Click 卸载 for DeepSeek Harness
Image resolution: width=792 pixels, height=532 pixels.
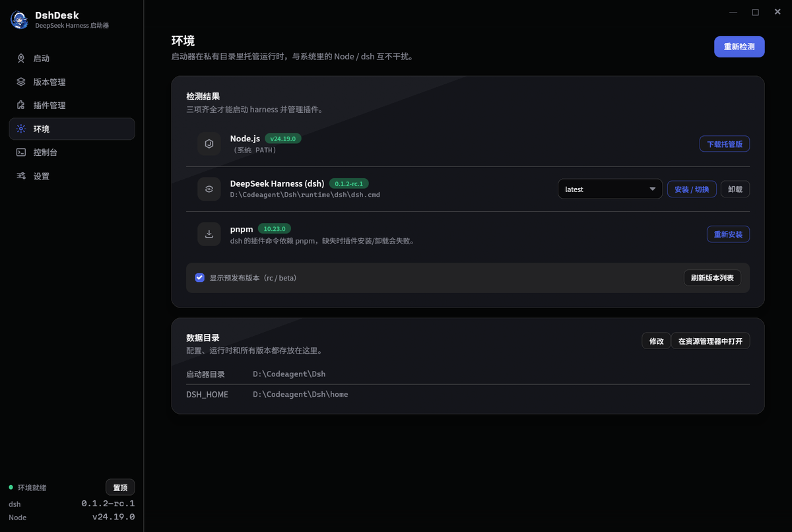(x=735, y=189)
